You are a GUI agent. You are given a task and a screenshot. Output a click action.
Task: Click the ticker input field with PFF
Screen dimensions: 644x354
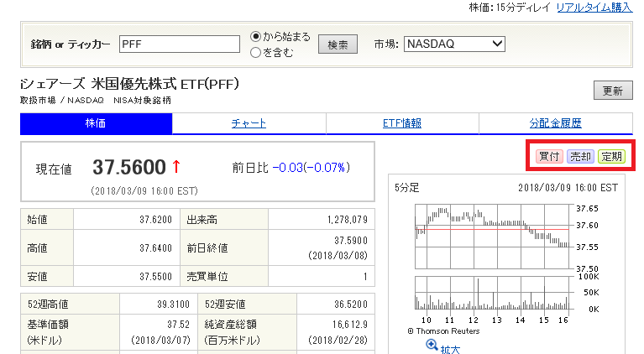pyautogui.click(x=180, y=44)
